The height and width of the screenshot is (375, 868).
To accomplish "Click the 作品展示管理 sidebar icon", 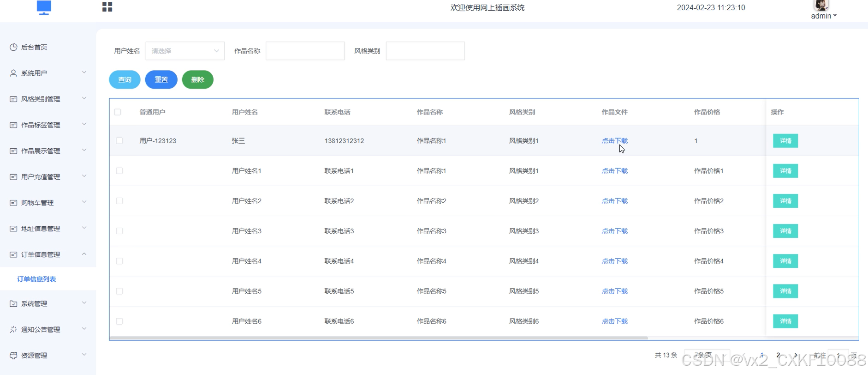I will (x=13, y=151).
